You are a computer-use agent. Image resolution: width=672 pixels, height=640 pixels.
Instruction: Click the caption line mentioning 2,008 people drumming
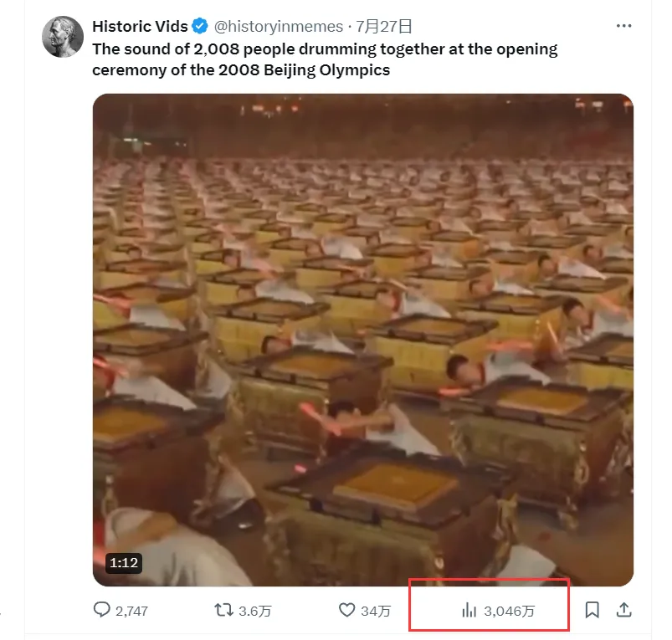pyautogui.click(x=325, y=49)
